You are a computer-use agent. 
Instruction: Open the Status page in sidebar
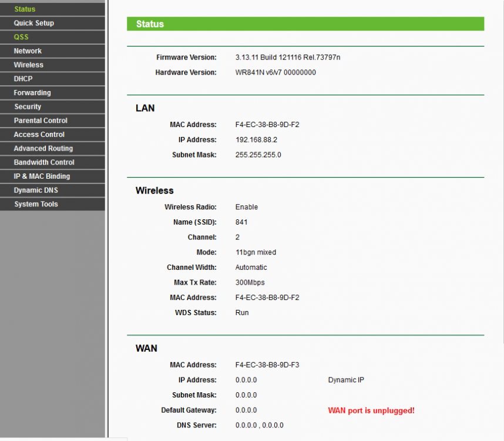pyautogui.click(x=25, y=9)
